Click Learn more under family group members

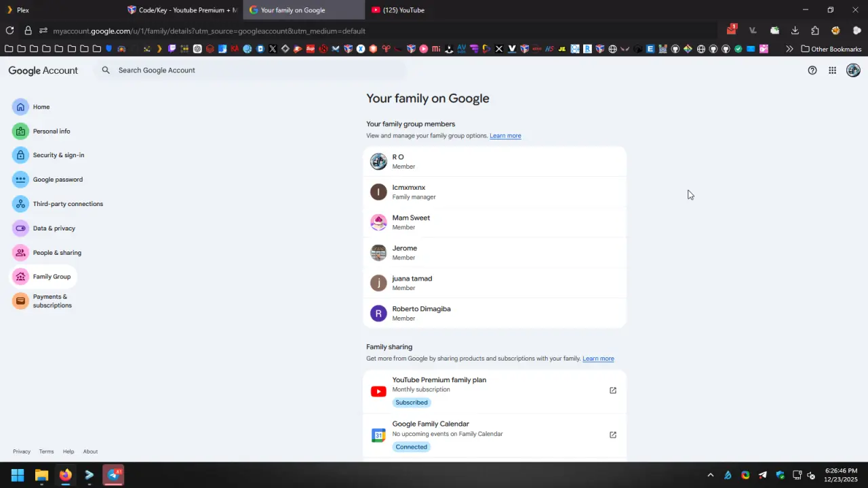point(505,136)
